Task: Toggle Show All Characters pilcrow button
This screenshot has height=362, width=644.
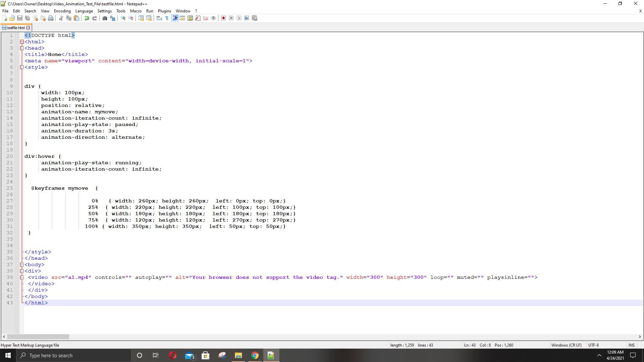Action: (x=167, y=18)
